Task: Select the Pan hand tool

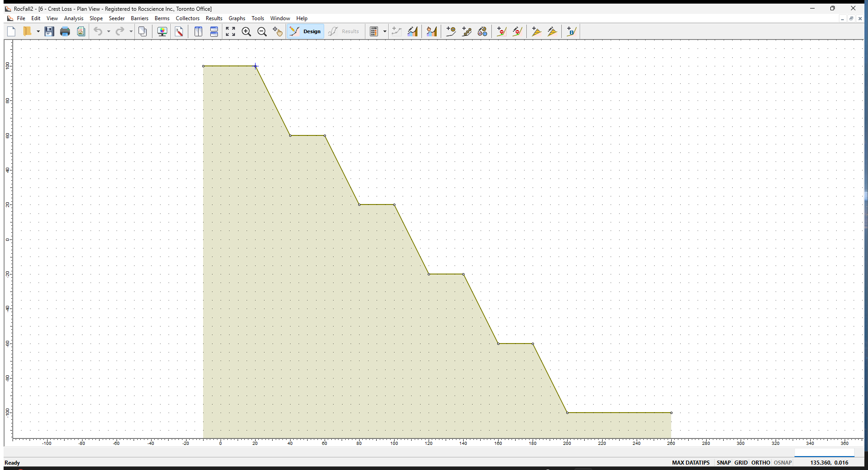Action: point(278,31)
